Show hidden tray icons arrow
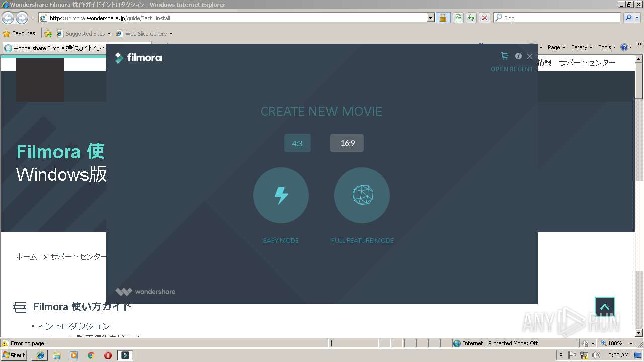The height and width of the screenshot is (362, 644). click(561, 355)
